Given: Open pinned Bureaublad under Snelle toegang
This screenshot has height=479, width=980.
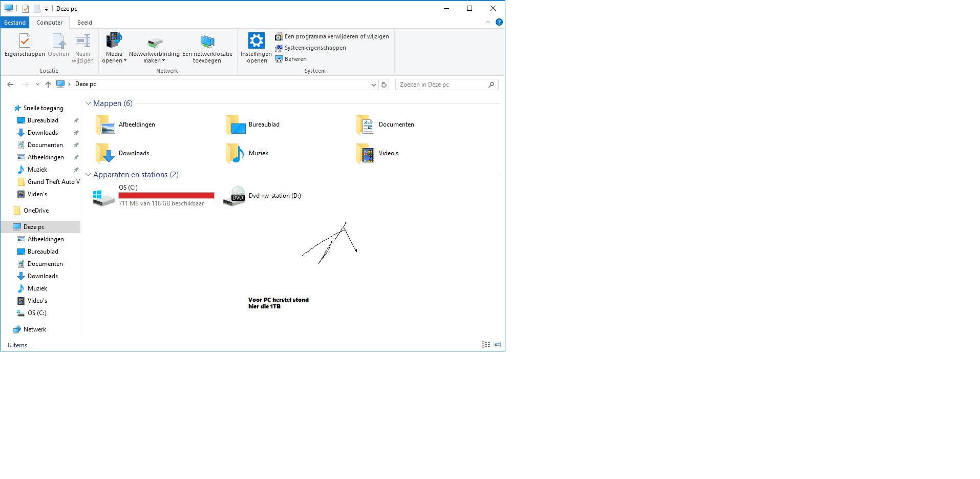Looking at the screenshot, I should click(x=43, y=120).
